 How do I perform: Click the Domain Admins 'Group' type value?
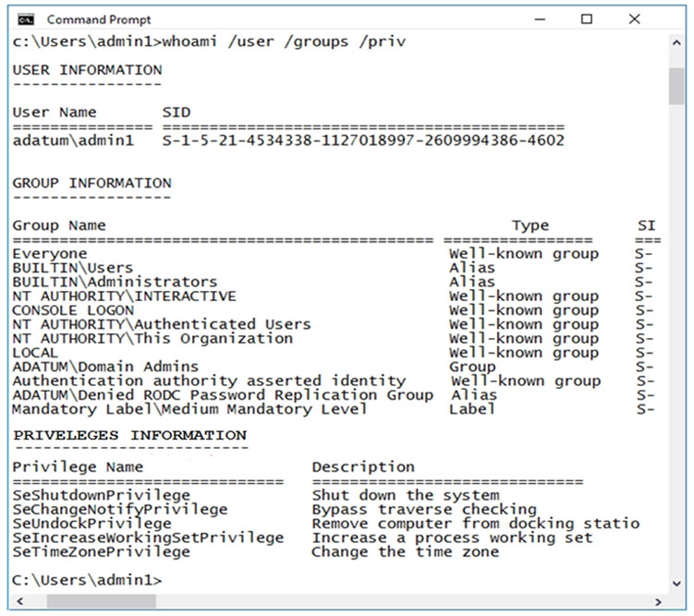(472, 367)
